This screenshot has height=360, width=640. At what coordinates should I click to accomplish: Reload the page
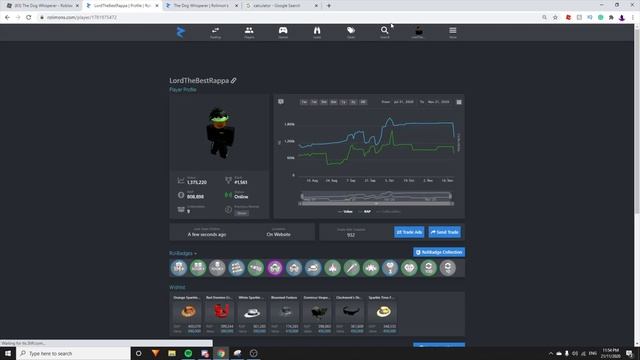[29, 18]
